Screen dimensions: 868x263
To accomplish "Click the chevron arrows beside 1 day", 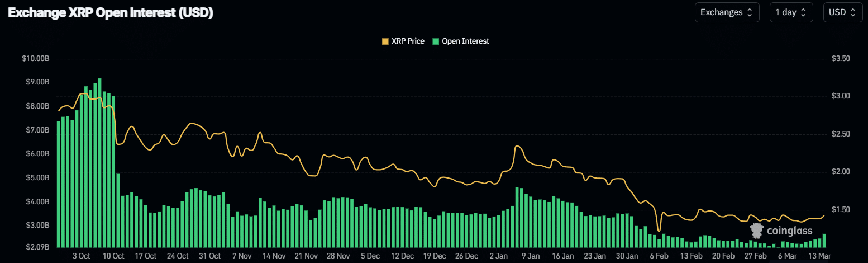I will click(x=804, y=12).
